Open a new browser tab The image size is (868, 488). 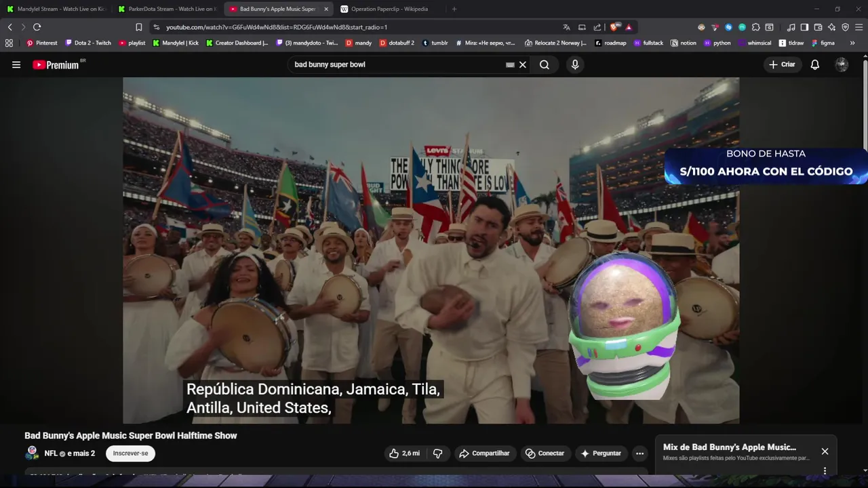[x=454, y=9]
